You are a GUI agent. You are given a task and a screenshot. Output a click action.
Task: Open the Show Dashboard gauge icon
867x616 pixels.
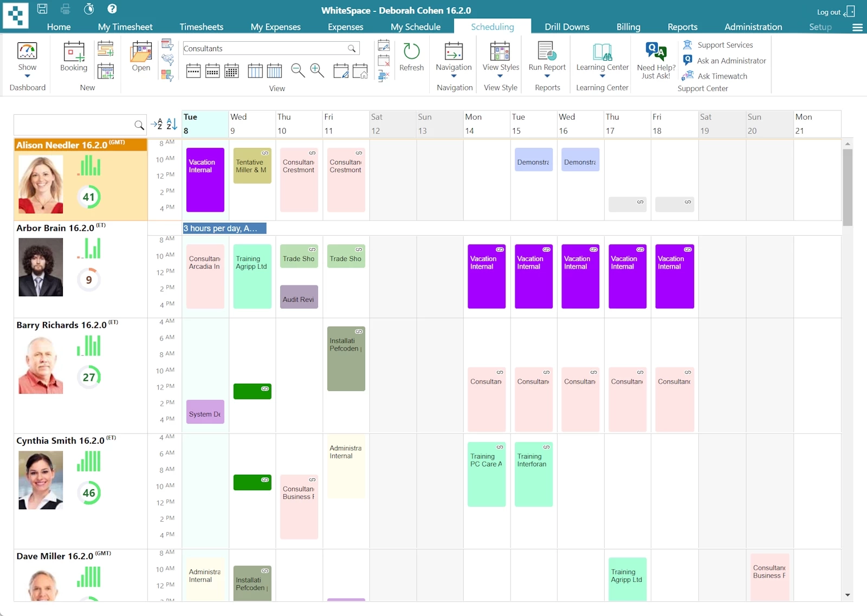[x=27, y=51]
